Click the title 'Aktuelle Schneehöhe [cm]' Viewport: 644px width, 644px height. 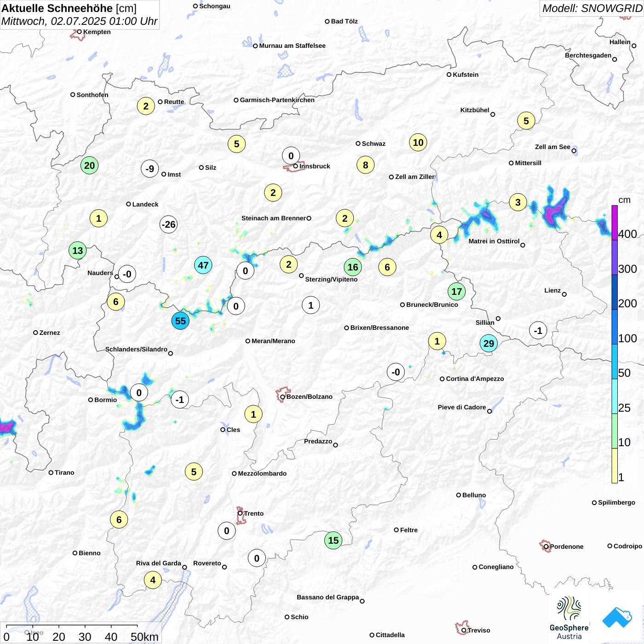[x=69, y=8]
